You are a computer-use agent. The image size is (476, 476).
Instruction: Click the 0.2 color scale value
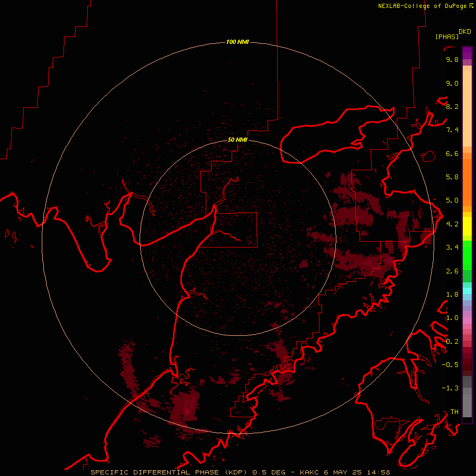coord(452,341)
